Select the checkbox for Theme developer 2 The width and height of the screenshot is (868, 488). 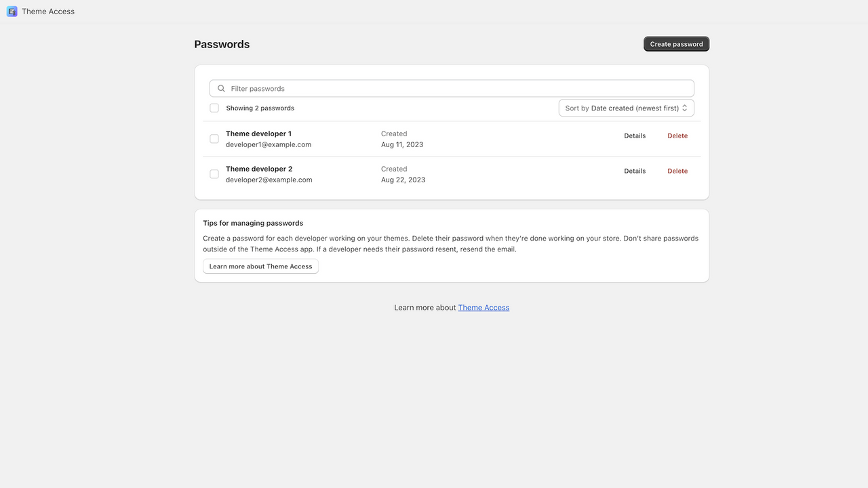214,174
